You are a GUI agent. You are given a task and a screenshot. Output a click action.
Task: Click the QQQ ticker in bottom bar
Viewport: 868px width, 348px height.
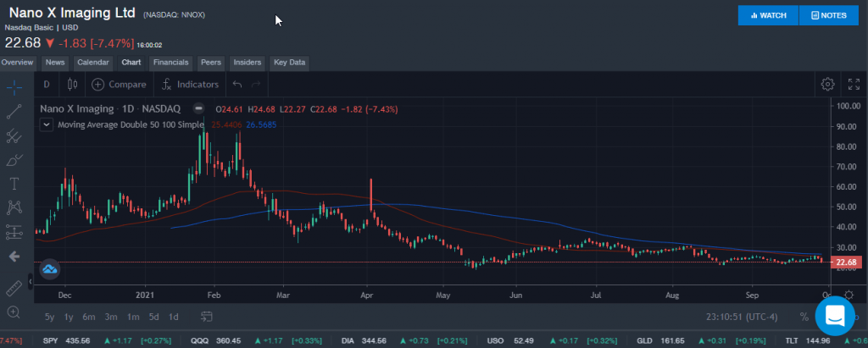point(200,341)
